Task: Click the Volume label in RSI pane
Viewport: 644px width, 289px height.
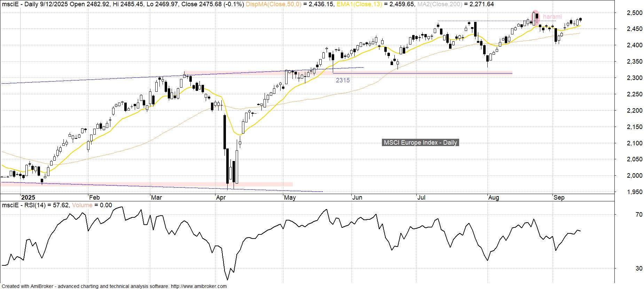Action: point(82,205)
